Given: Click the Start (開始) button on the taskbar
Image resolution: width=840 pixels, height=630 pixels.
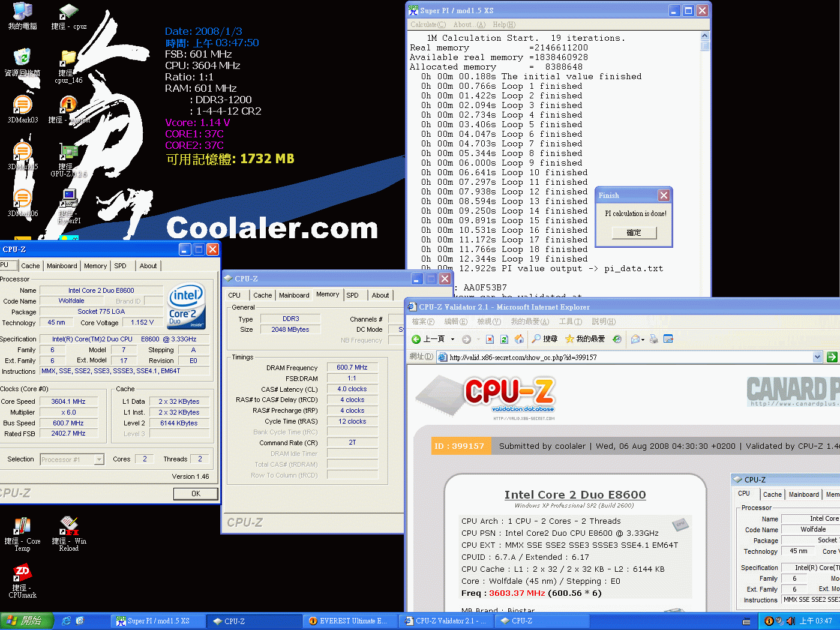Looking at the screenshot, I should 26,621.
